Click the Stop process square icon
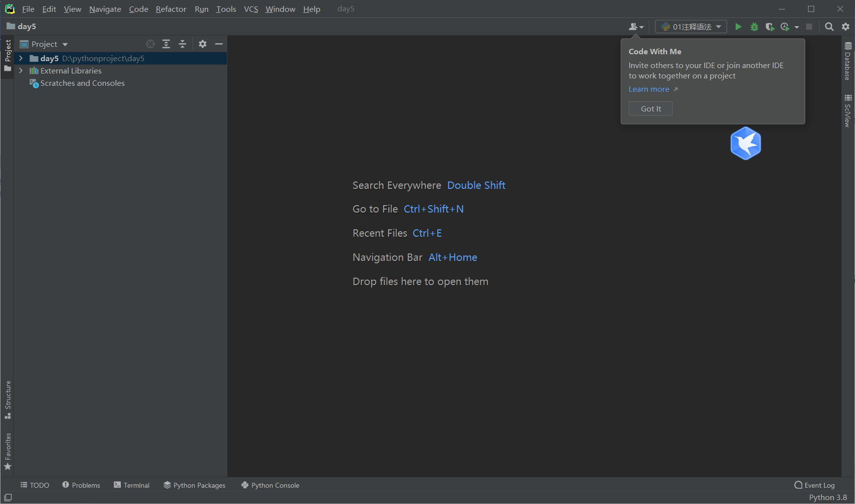This screenshot has width=855, height=504. coord(809,27)
